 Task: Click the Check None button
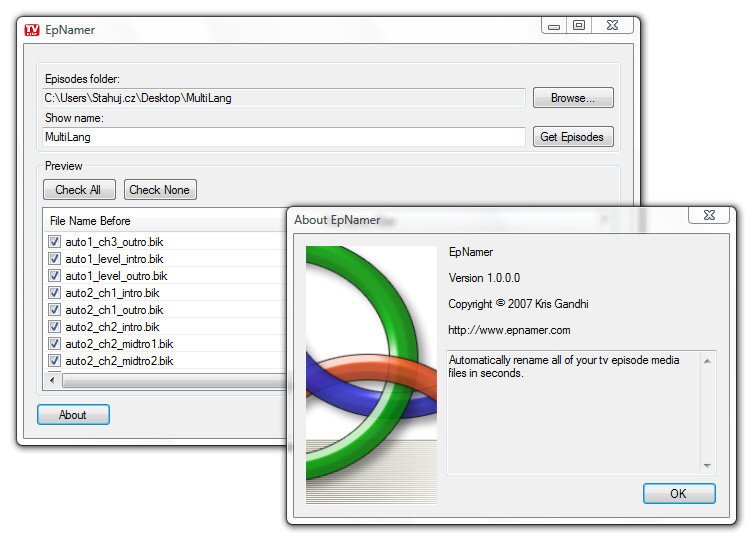click(x=160, y=190)
